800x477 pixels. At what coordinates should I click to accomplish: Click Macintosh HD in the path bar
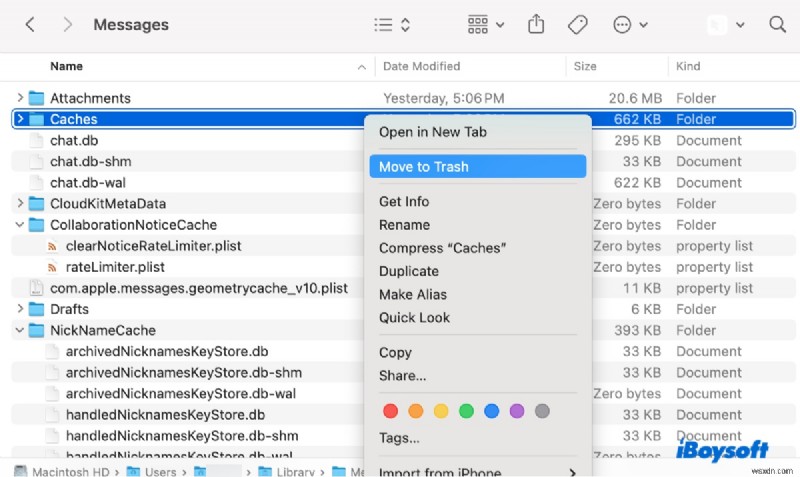coord(62,472)
